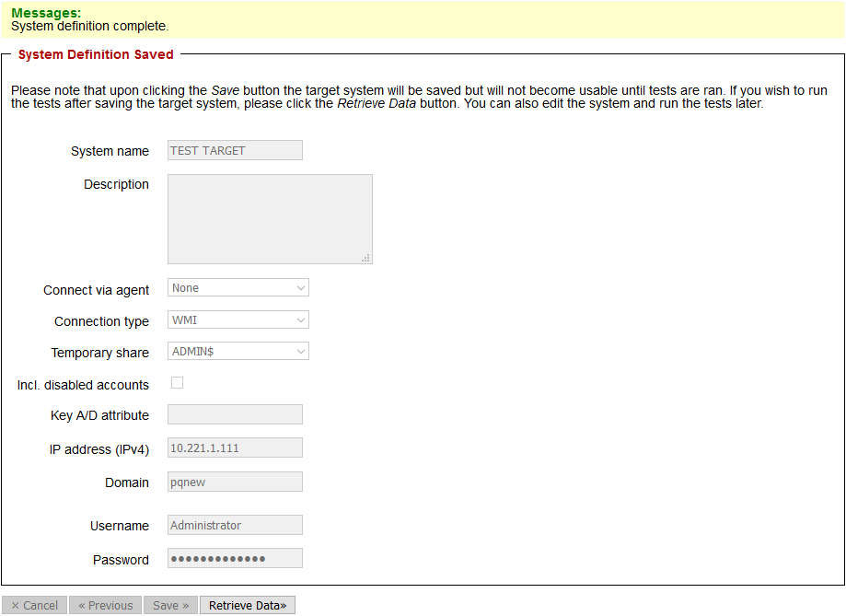This screenshot has height=616, width=846.
Task: Click the Temporary share label text
Action: pyautogui.click(x=99, y=353)
